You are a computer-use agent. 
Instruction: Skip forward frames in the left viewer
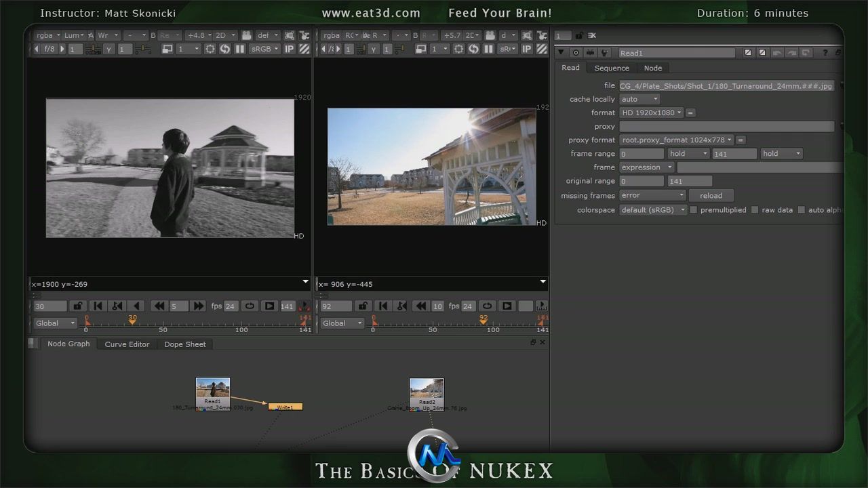click(x=198, y=306)
